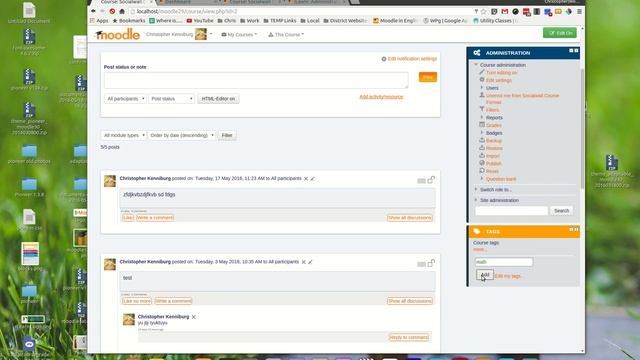Open the Post status dropdown
Viewport: 640px width, 360px height.
(171, 99)
